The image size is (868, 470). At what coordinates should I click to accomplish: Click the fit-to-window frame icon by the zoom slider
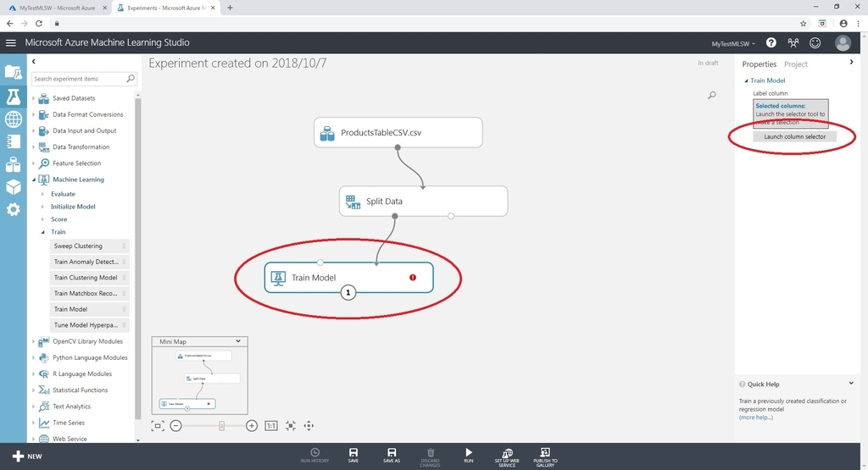pos(158,426)
